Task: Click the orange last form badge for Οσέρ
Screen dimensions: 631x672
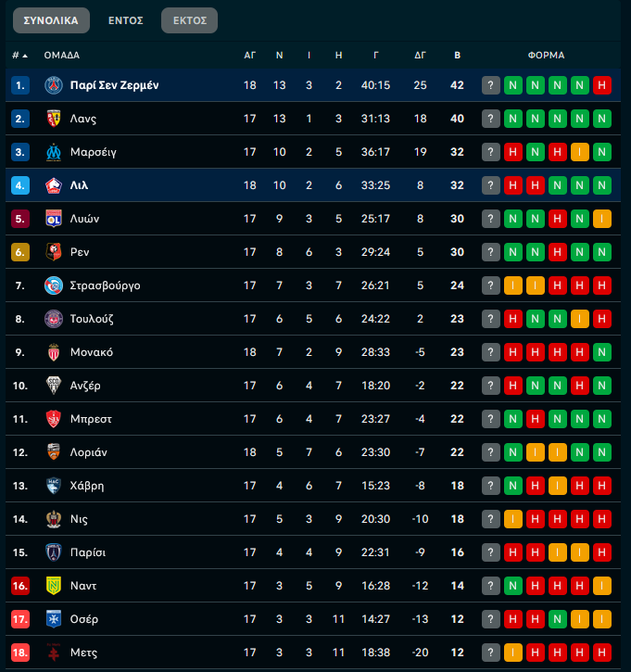Action: point(602,619)
